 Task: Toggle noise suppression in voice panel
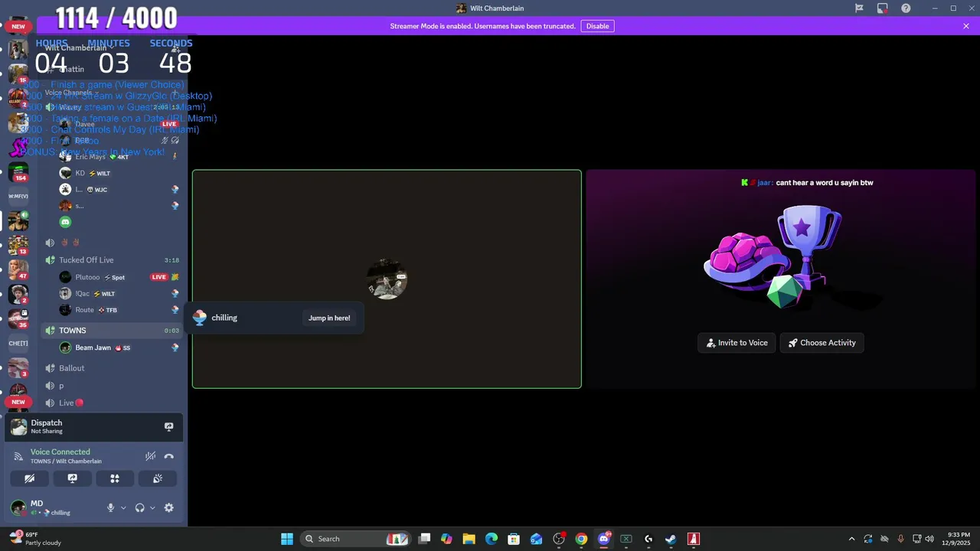coord(150,456)
